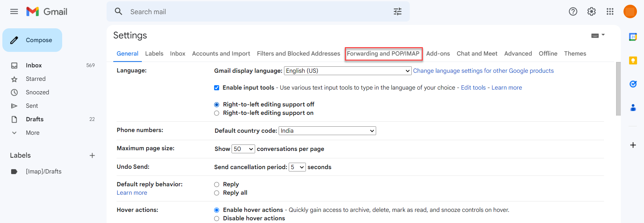Open Sent folder label
This screenshot has width=644, height=223.
pos(32,106)
